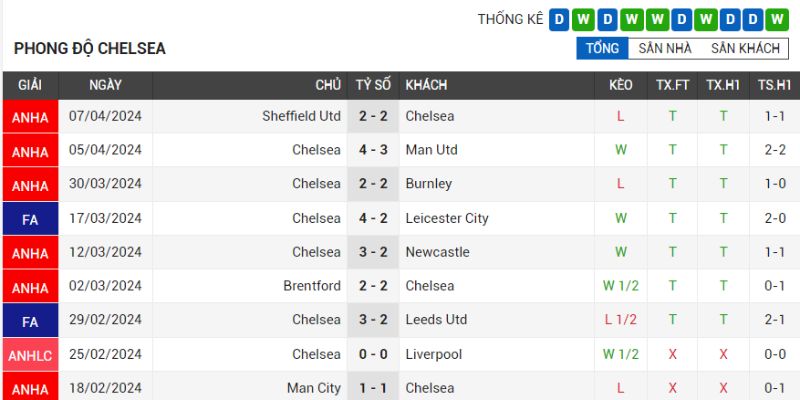Click the first D badge in Thống Kê streak
This screenshot has height=400, width=800.
click(x=559, y=19)
